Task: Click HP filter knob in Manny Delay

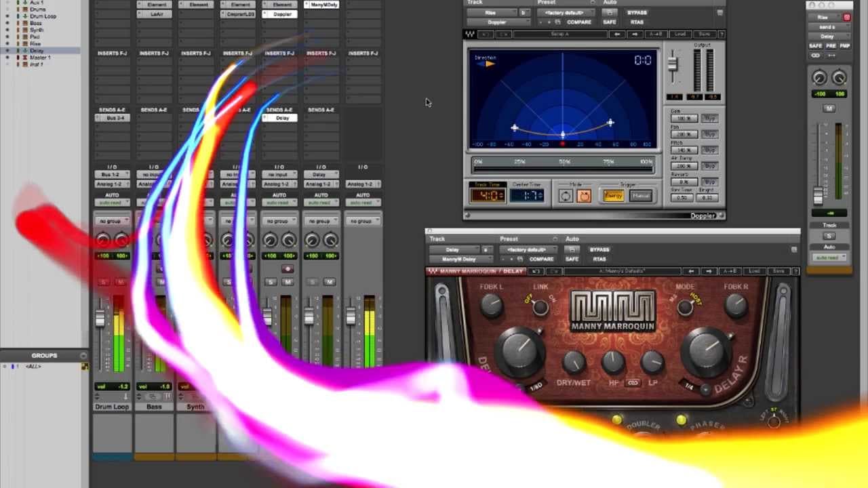Action: [613, 363]
